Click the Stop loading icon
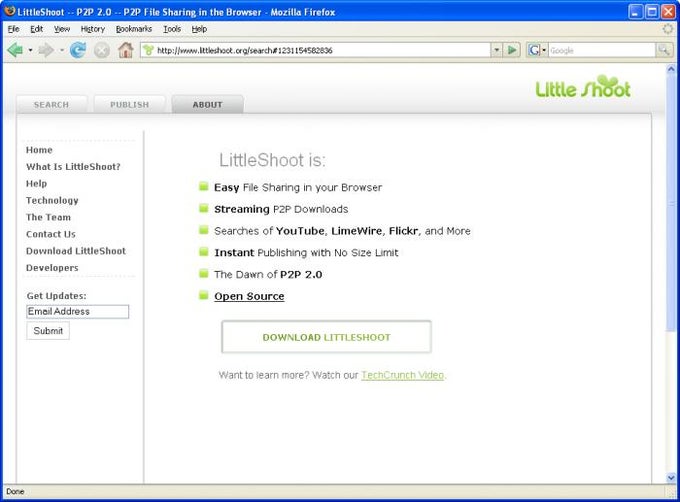 [102, 51]
